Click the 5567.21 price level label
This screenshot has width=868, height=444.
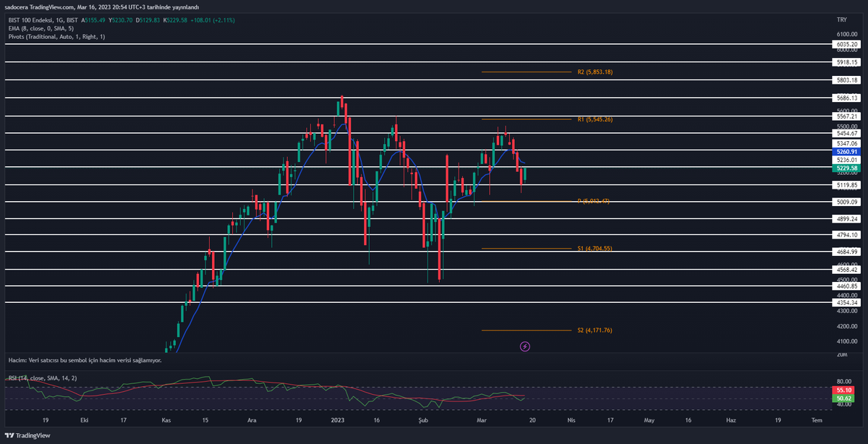click(x=846, y=116)
